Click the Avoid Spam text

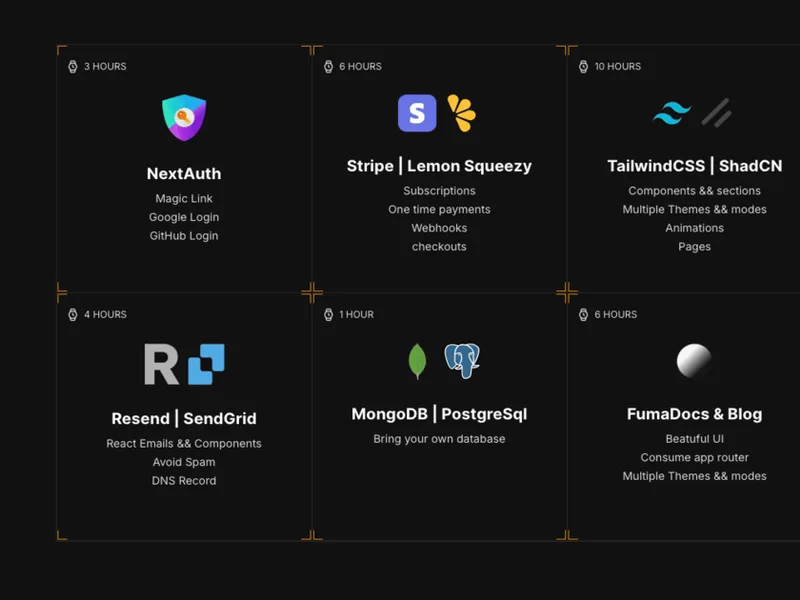click(184, 462)
